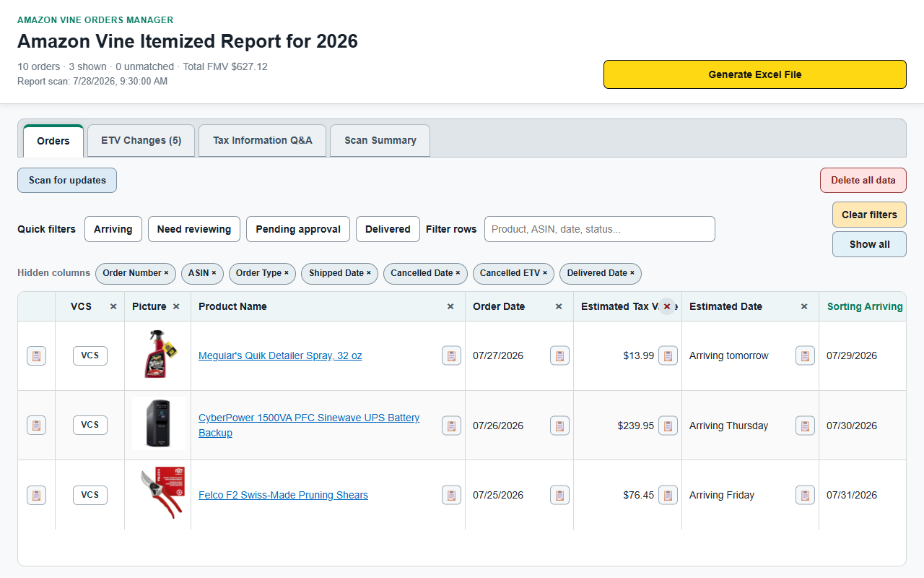Copy the Arriving Thursday estimate
The height and width of the screenshot is (578, 924).
(x=805, y=426)
